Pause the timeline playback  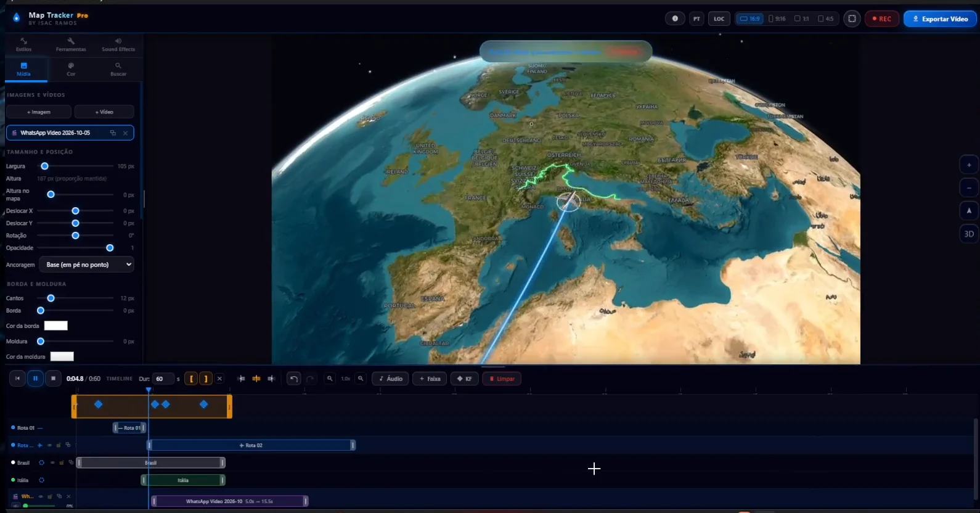coord(35,379)
